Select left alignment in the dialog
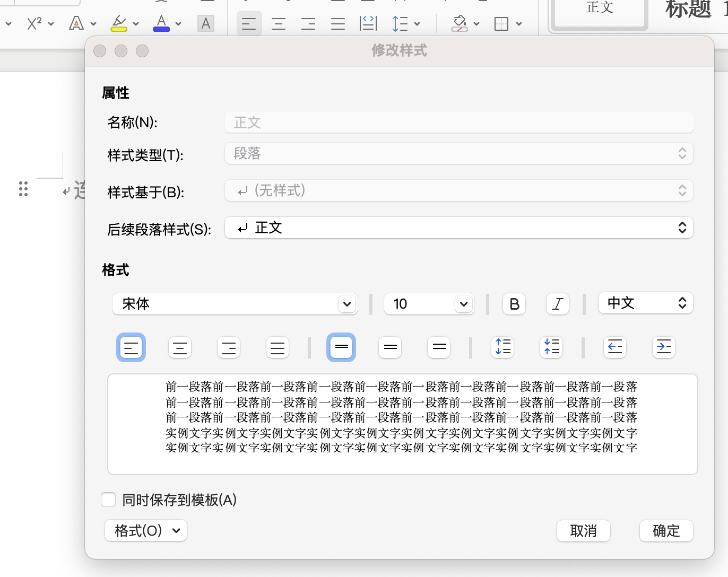 (x=131, y=348)
